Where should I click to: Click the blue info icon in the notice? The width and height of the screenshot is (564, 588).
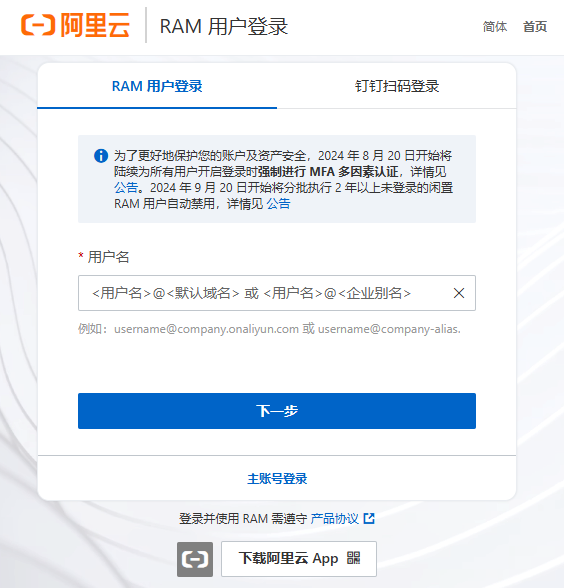click(101, 156)
